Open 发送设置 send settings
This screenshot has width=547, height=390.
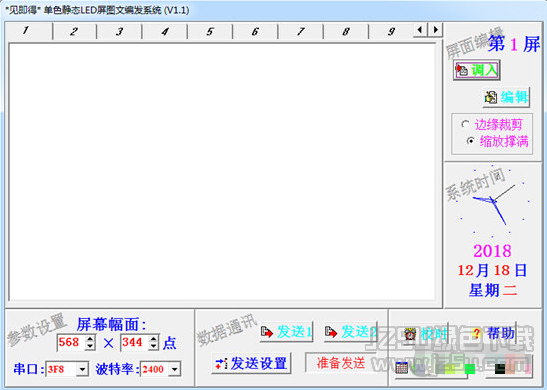click(x=251, y=363)
